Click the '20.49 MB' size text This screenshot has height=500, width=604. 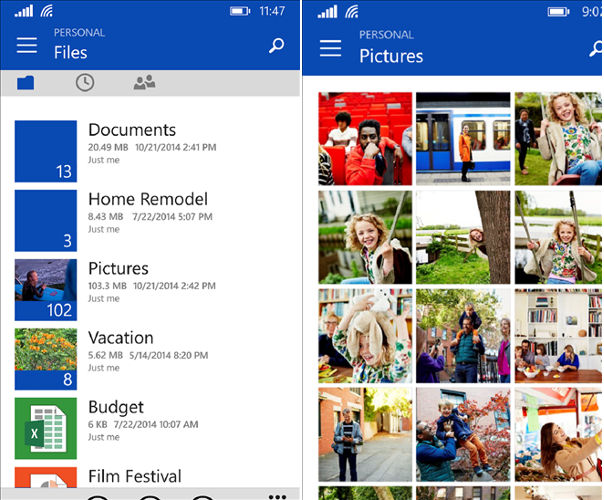(x=108, y=147)
